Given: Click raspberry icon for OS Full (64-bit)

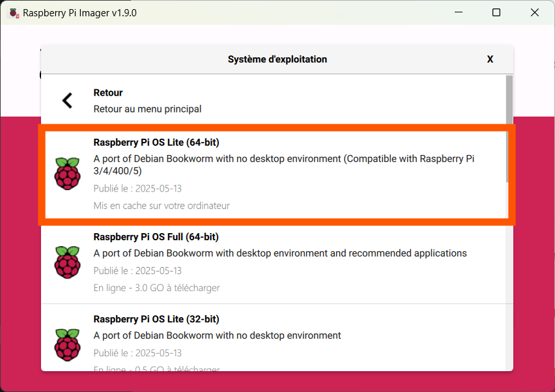Looking at the screenshot, I should click(x=67, y=262).
